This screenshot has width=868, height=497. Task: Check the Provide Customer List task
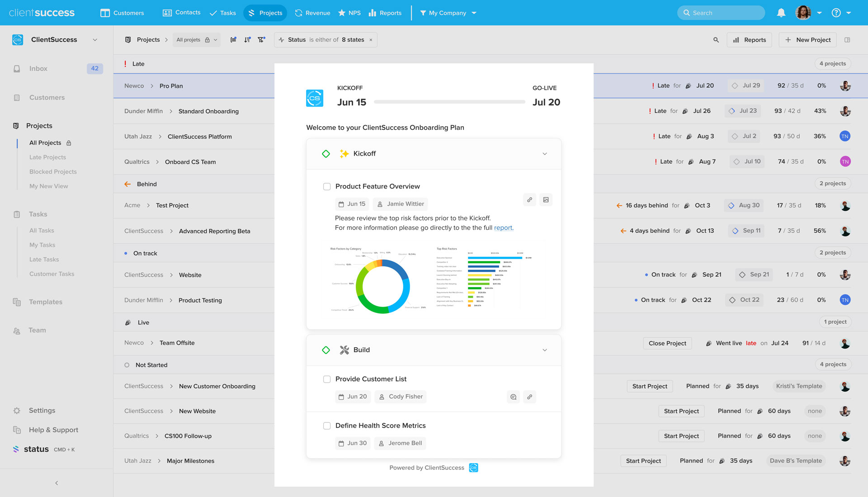[327, 379]
